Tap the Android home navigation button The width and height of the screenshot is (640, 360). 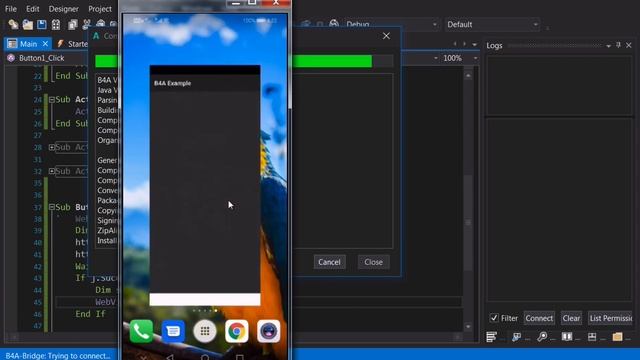(x=205, y=358)
